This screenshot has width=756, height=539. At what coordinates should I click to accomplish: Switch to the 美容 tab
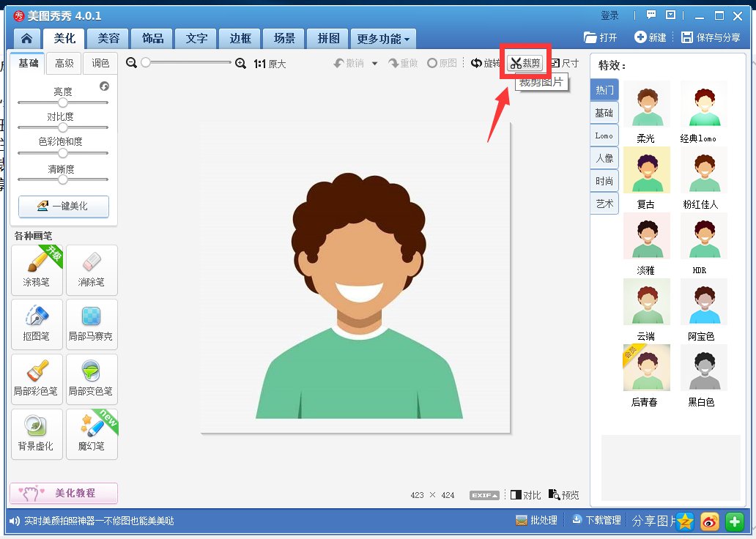point(108,39)
